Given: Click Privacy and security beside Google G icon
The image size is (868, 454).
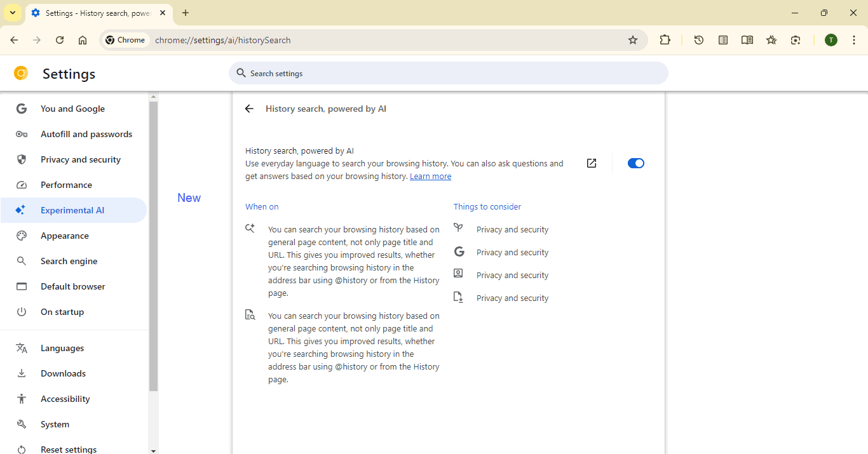Looking at the screenshot, I should click(x=512, y=252).
